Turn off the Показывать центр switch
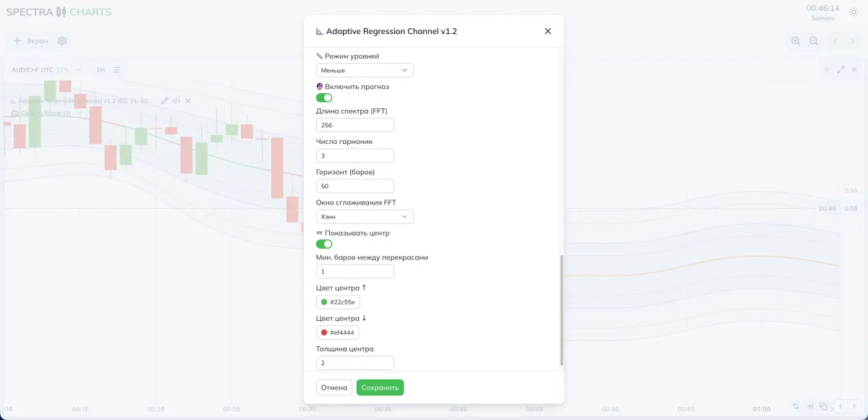Image resolution: width=868 pixels, height=420 pixels. tap(324, 244)
